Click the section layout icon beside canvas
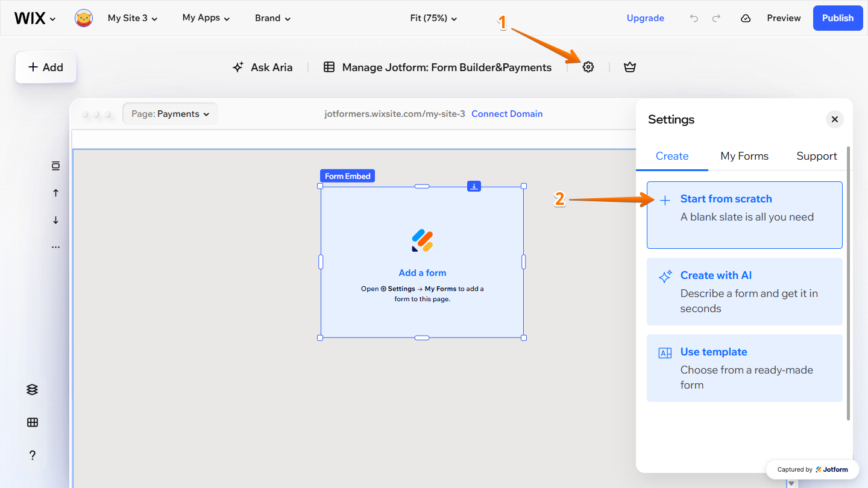The width and height of the screenshot is (868, 488). coord(55,166)
